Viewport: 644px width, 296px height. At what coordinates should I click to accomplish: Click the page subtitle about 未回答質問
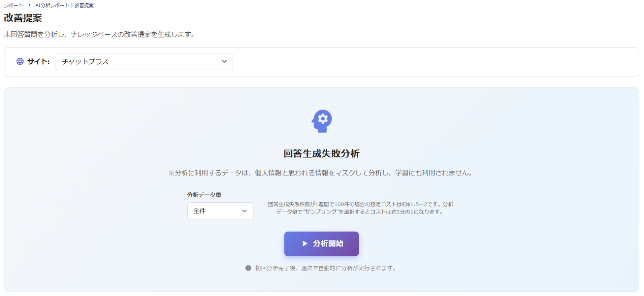click(x=100, y=35)
